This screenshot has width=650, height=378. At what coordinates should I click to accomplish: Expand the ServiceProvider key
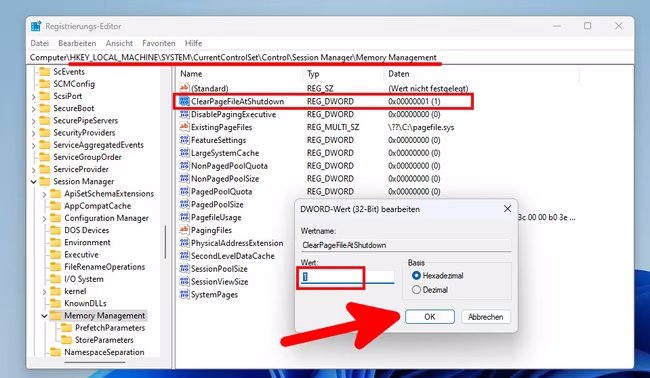[34, 170]
